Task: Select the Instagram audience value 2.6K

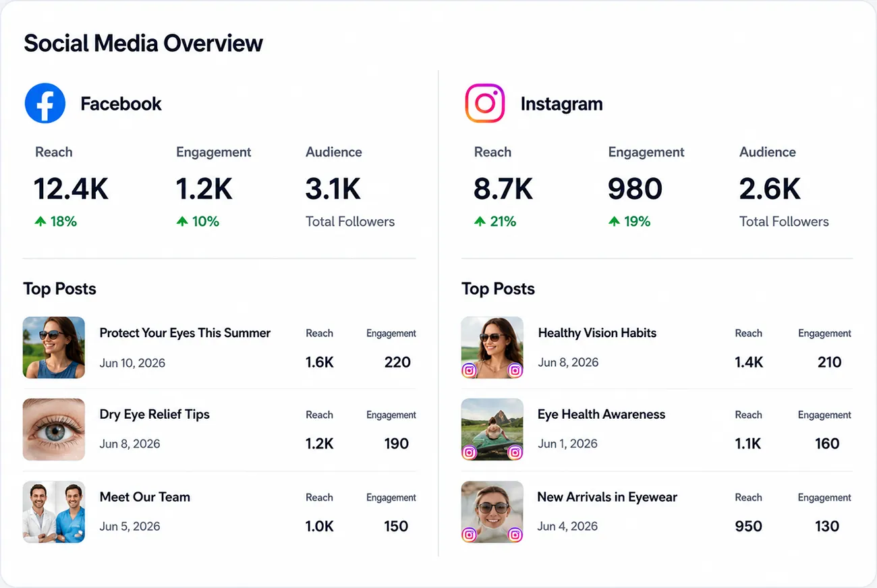Action: 770,189
